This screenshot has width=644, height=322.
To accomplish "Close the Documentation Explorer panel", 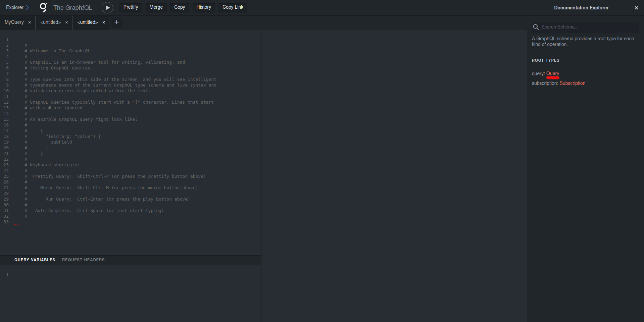I will coord(636,8).
